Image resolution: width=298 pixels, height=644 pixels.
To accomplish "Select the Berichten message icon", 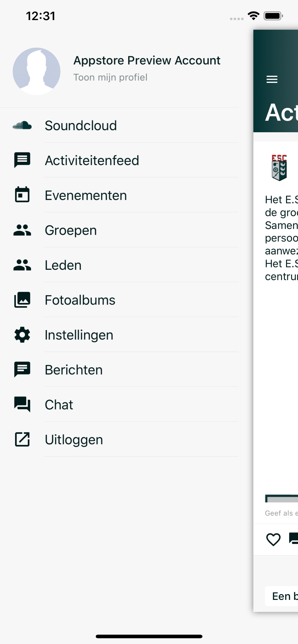I will coord(22,369).
